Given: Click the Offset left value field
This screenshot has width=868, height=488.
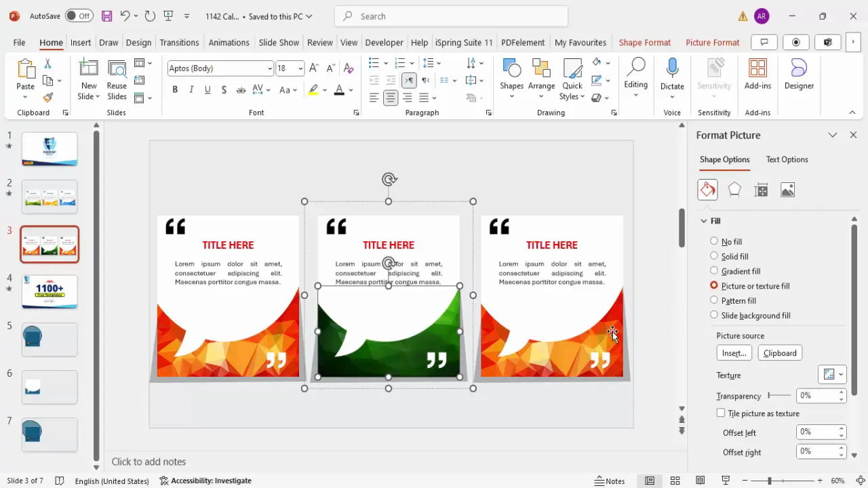Looking at the screenshot, I should (x=816, y=432).
